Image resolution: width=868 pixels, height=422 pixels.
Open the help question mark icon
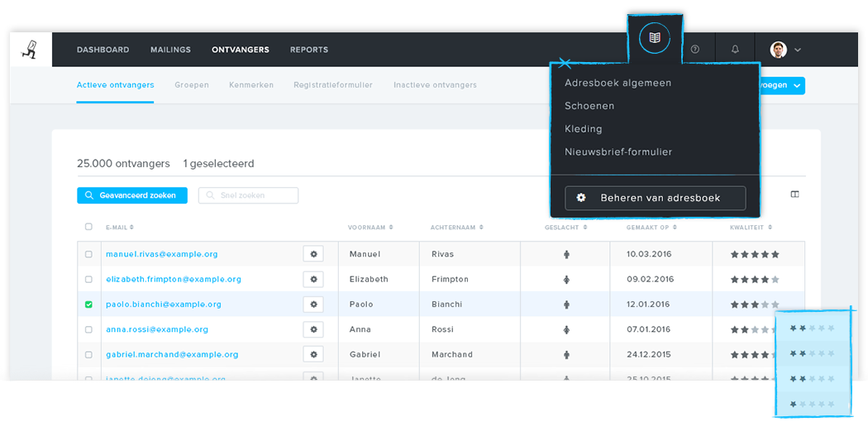[694, 50]
